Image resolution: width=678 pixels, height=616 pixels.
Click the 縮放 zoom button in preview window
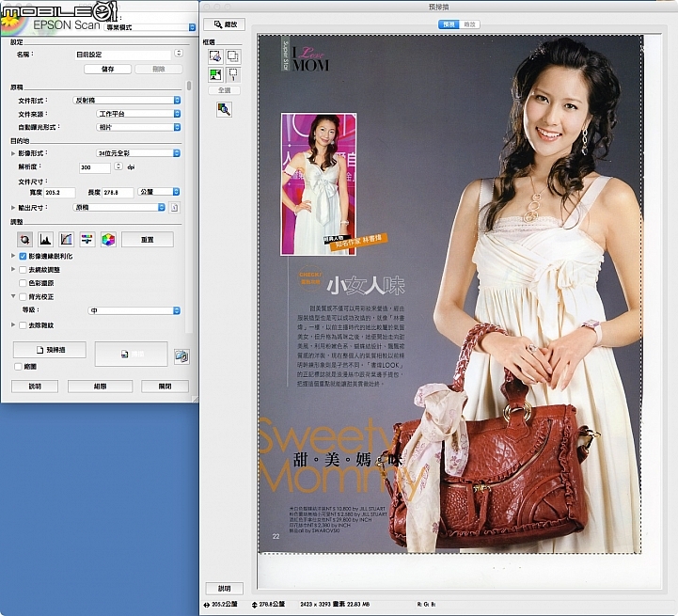pyautogui.click(x=225, y=24)
